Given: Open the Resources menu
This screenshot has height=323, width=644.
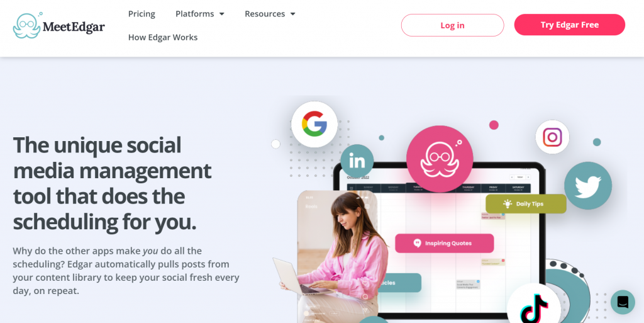Looking at the screenshot, I should pos(265,14).
